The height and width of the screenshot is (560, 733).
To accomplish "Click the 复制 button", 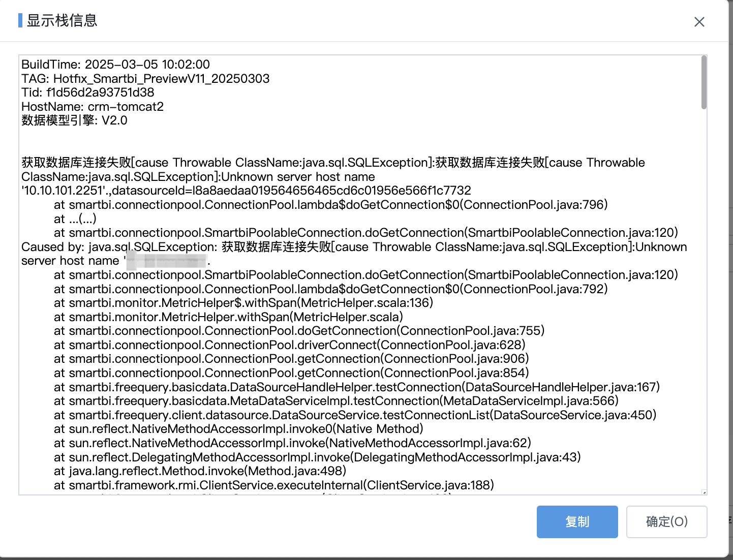I will pos(577,521).
